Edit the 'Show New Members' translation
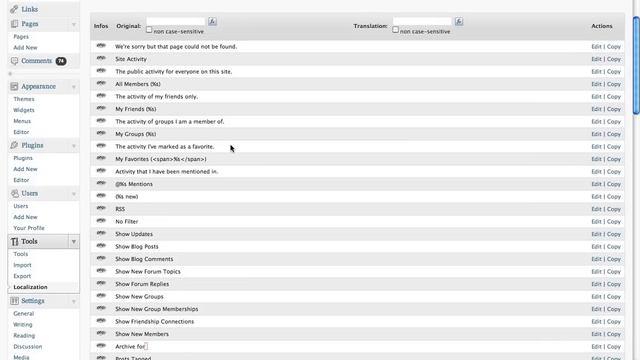This screenshot has height=360, width=640. coord(596,334)
